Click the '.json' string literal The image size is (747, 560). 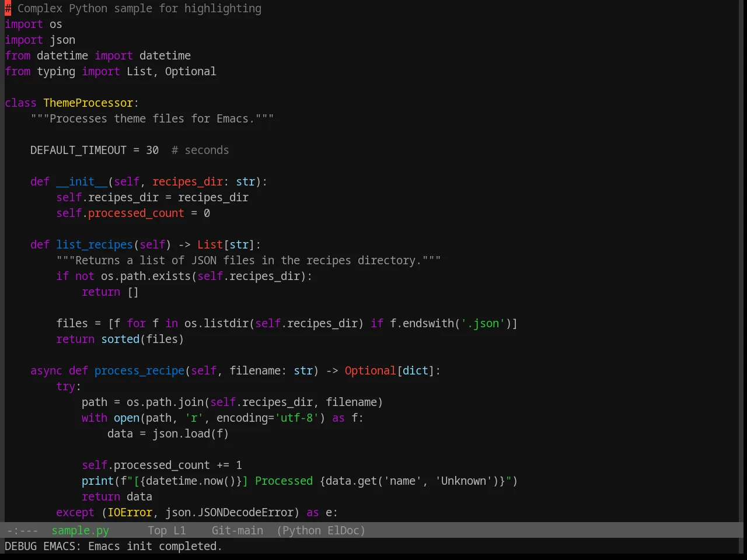point(483,323)
